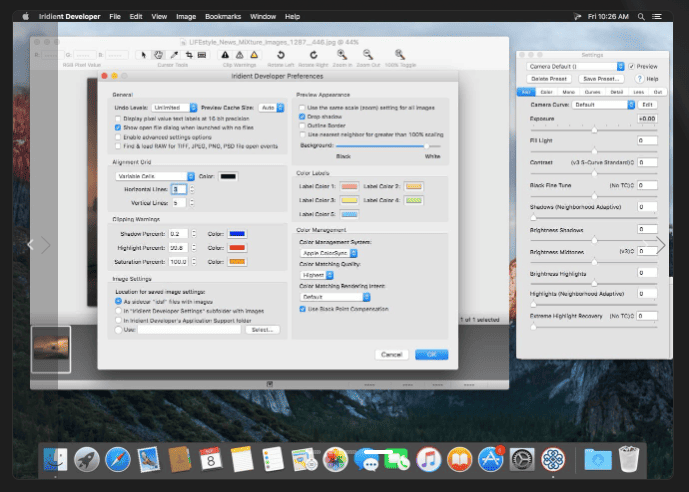
Task: Click Cancel in the Preferences dialog
Action: click(392, 355)
